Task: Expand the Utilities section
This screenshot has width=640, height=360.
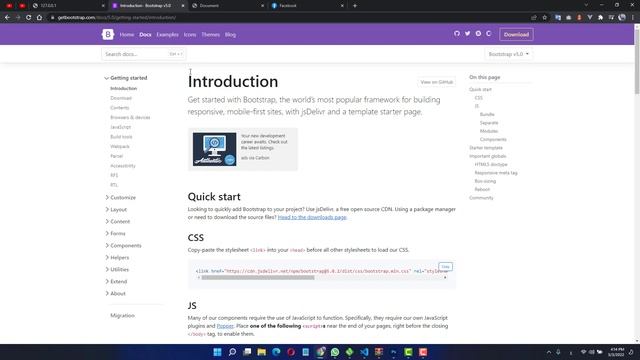Action: 117,269
